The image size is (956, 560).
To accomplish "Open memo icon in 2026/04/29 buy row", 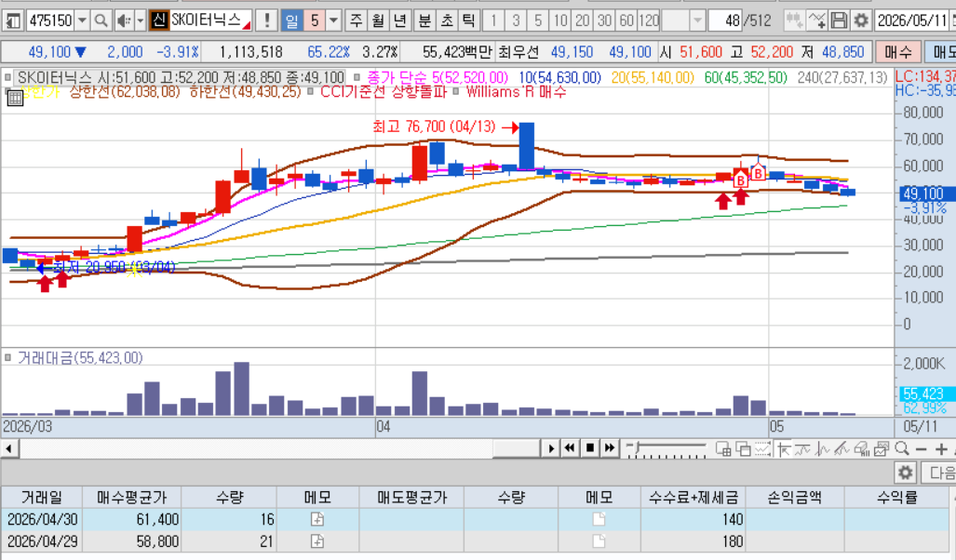I will tap(317, 541).
